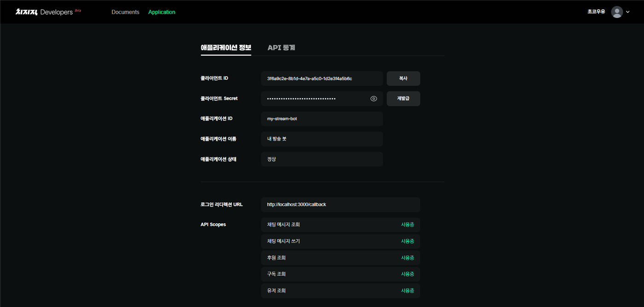The width and height of the screenshot is (644, 307).
Task: Click the 클라이언트 Secret masked field
Action: (322, 98)
